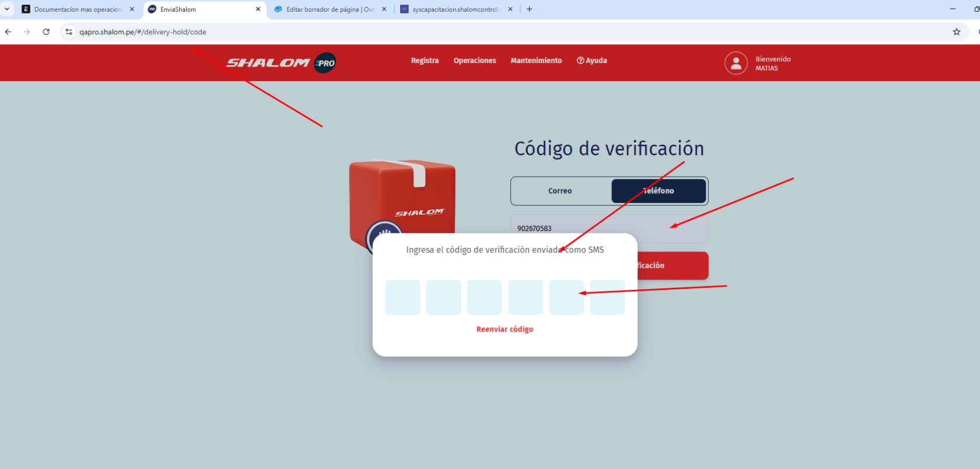Open the site information icon in address bar

point(69,32)
